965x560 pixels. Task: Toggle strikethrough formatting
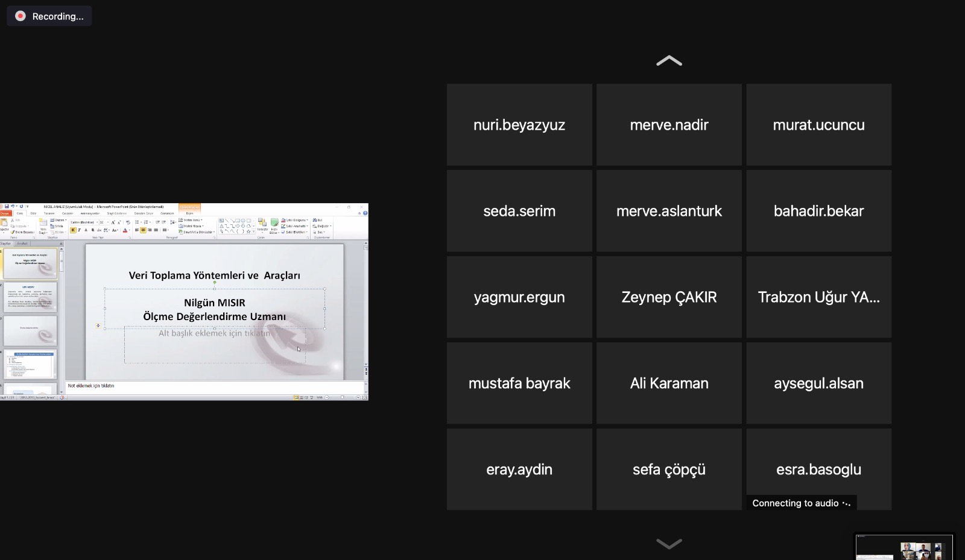pos(99,230)
